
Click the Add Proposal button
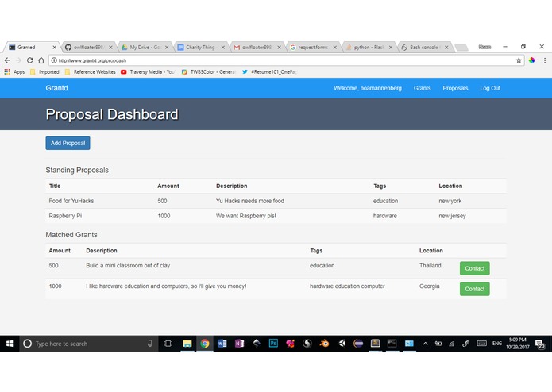[x=68, y=143]
